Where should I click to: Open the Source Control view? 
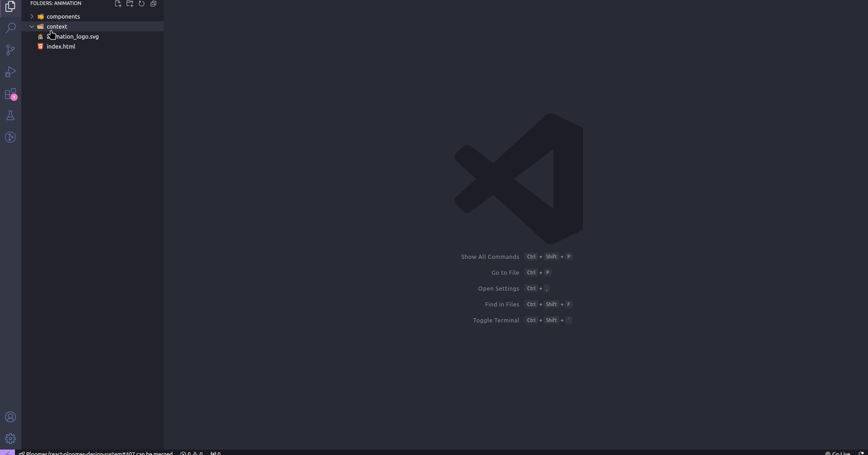[x=10, y=50]
